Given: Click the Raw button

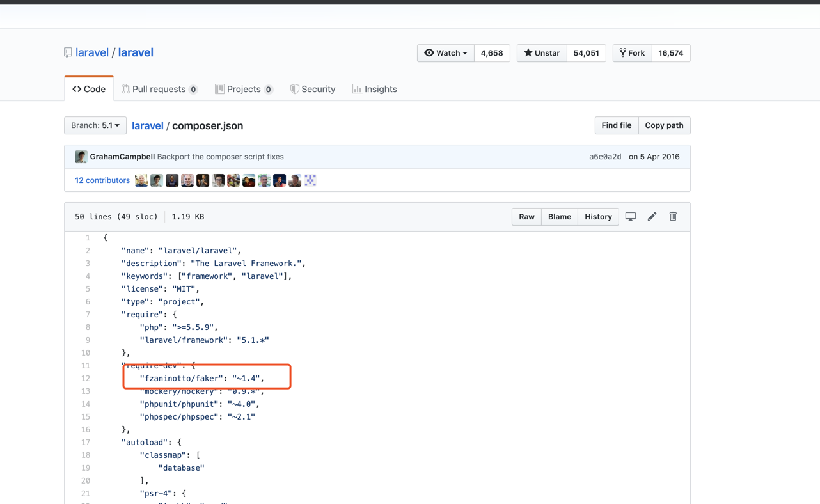Looking at the screenshot, I should [526, 217].
